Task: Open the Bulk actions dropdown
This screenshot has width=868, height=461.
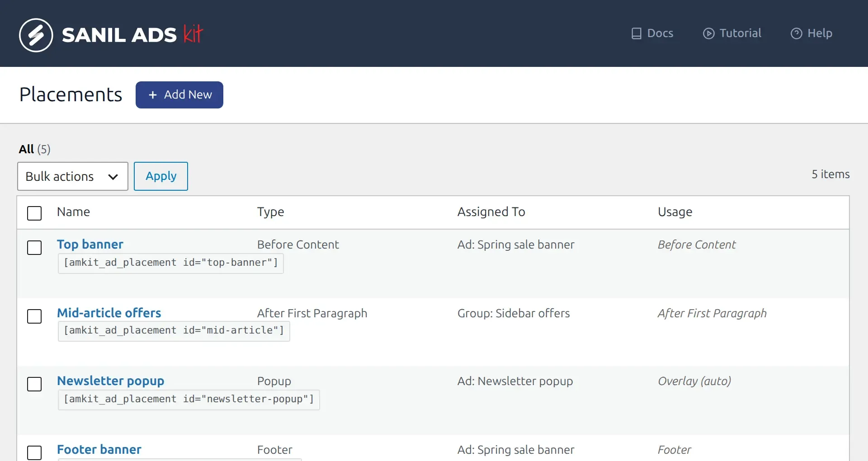Action: (73, 176)
